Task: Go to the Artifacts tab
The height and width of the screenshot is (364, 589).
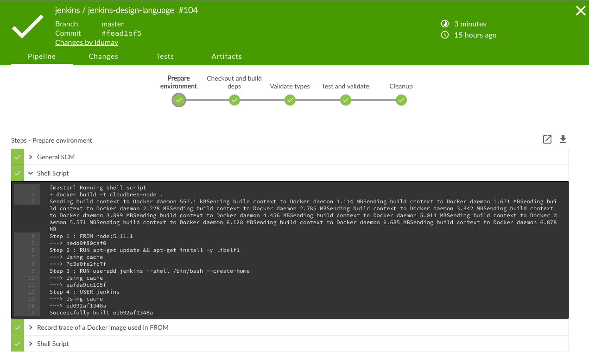Action: tap(227, 56)
